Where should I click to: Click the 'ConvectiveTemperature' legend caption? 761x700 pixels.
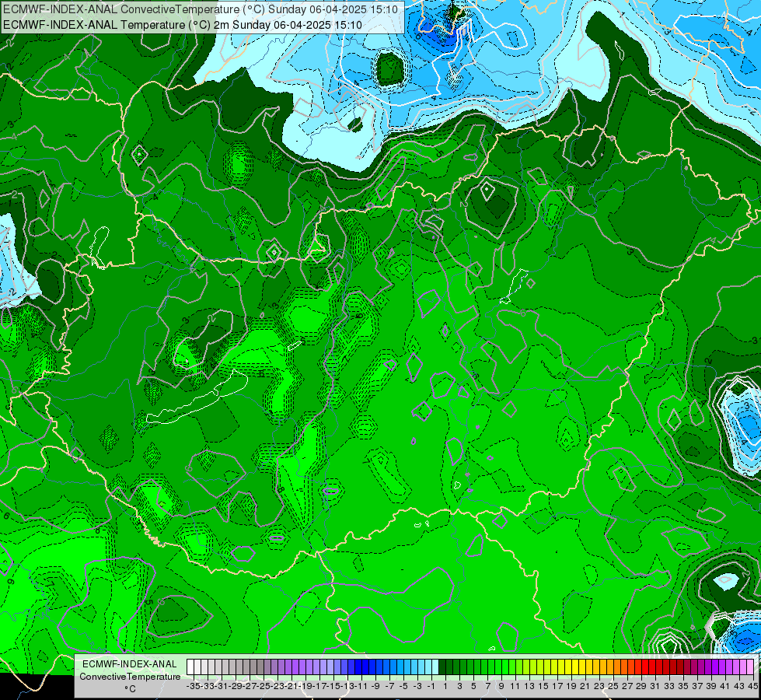[130, 677]
